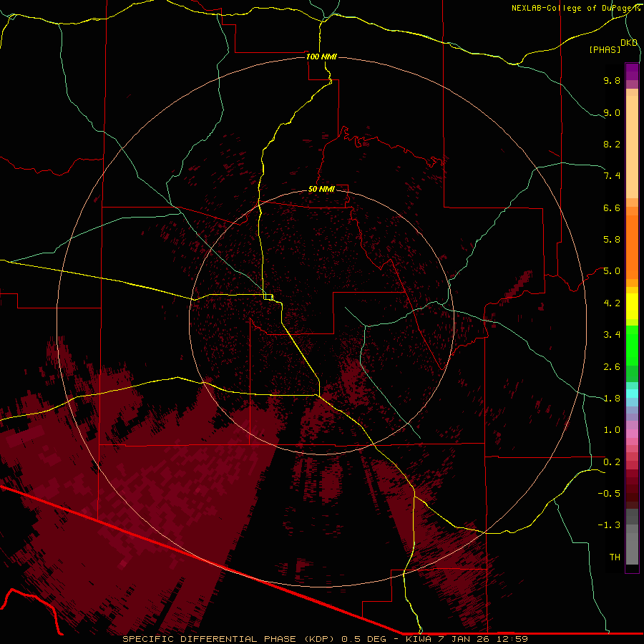Click the TH threshold label
This screenshot has height=644, width=644.
(x=615, y=557)
